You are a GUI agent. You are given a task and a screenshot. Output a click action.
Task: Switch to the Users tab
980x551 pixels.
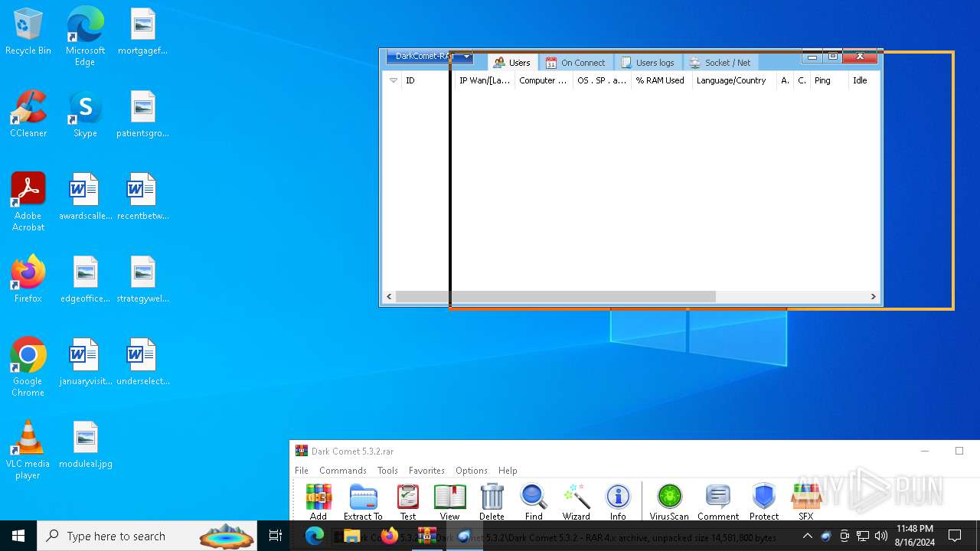(x=511, y=63)
